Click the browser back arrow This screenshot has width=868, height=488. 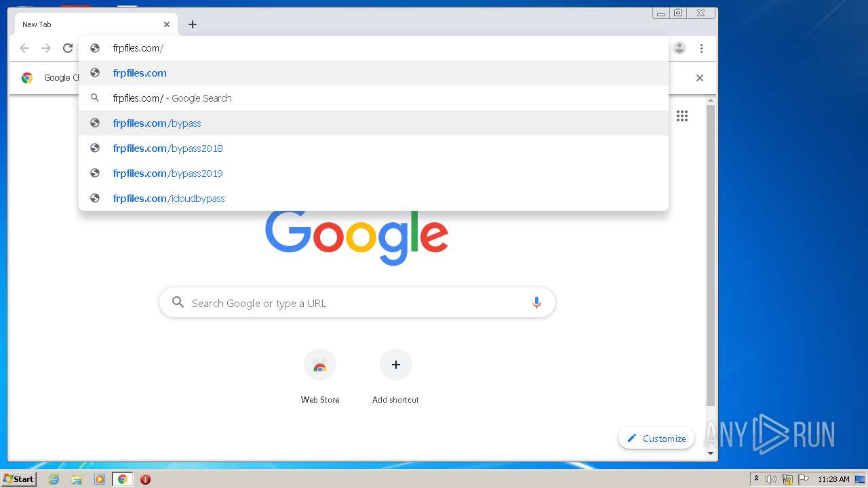click(24, 48)
